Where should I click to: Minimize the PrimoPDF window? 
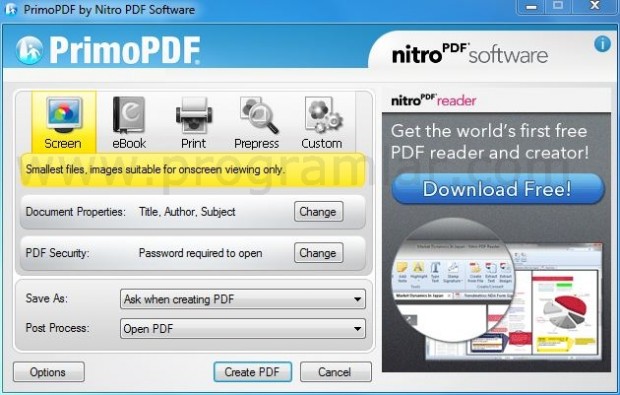tap(531, 7)
